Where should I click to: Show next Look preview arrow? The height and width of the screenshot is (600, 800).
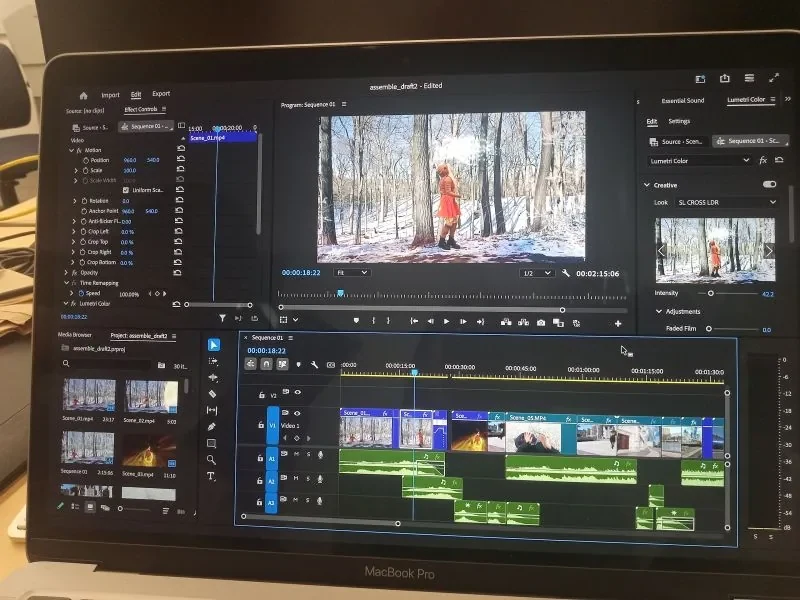pyautogui.click(x=769, y=251)
